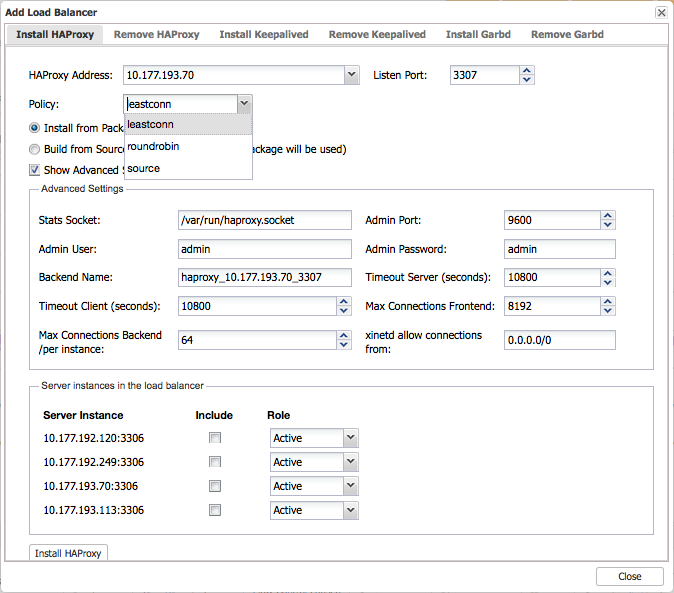Image resolution: width=674 pixels, height=593 pixels.
Task: Click the HAProxy Address combo field
Action: tap(234, 75)
